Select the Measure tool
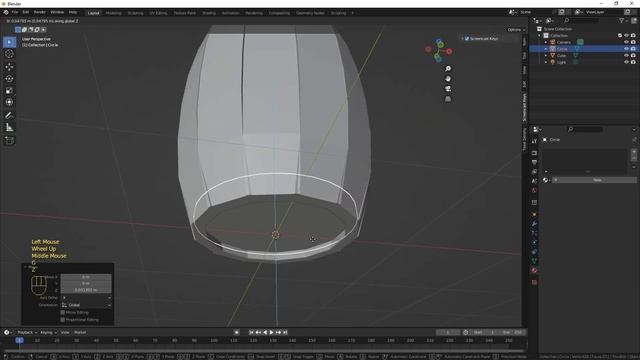640x360 pixels. (x=9, y=128)
